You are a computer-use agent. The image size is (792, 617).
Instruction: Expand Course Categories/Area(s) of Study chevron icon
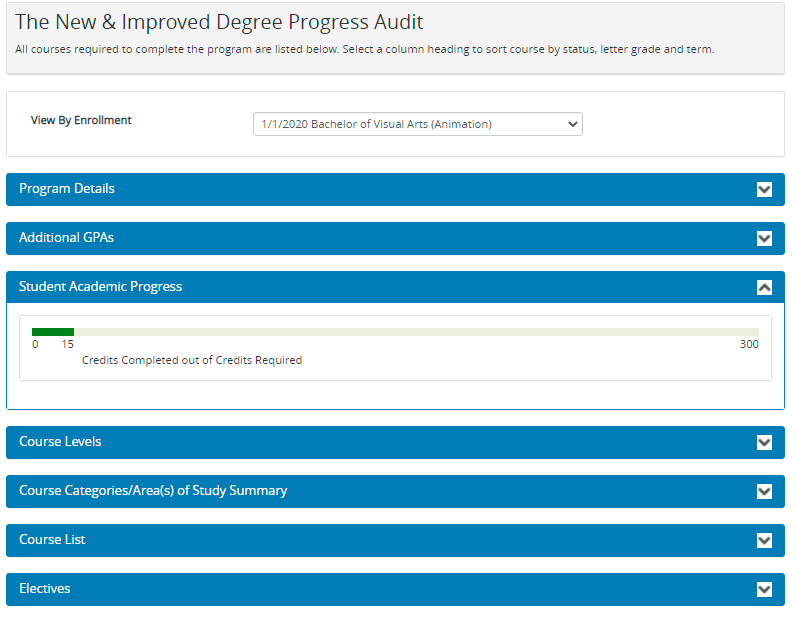764,491
